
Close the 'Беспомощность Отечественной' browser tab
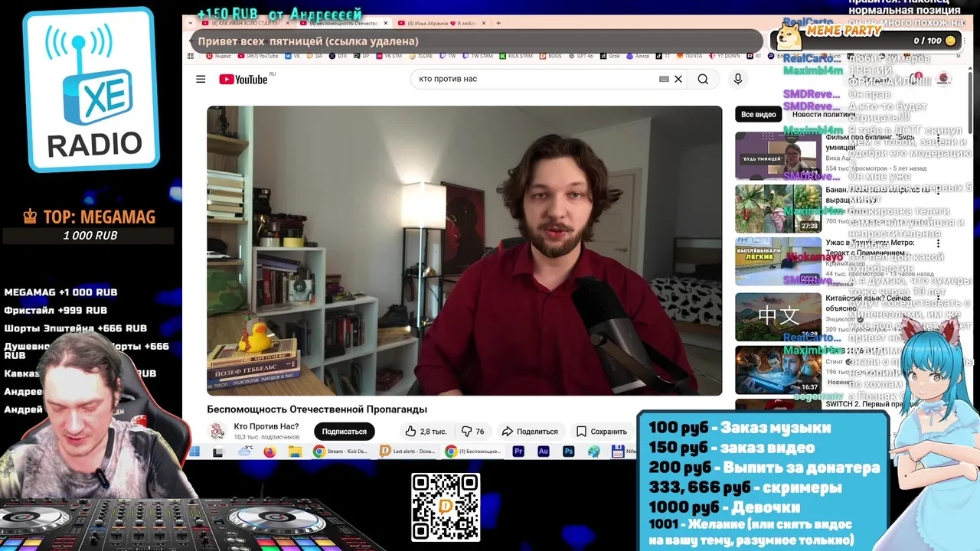[387, 24]
